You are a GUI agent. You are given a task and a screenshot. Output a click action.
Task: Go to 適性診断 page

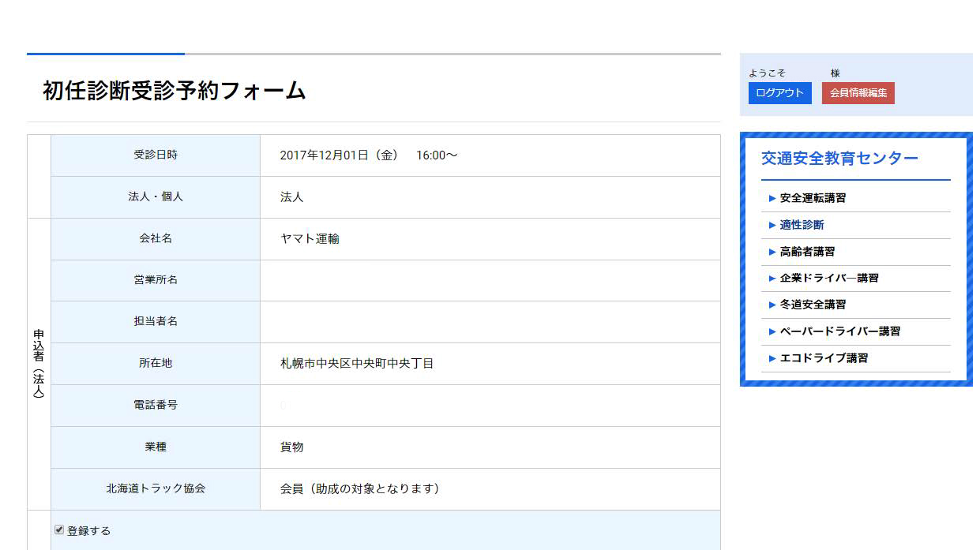[802, 225]
